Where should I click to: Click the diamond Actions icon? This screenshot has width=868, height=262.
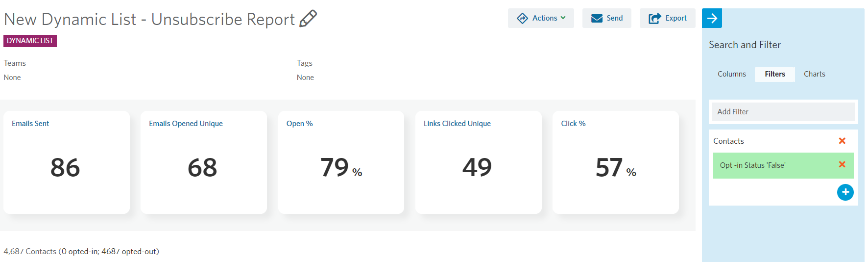[x=522, y=18]
